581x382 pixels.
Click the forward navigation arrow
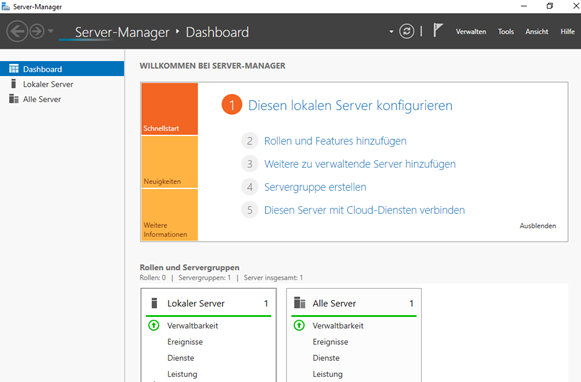click(x=37, y=31)
